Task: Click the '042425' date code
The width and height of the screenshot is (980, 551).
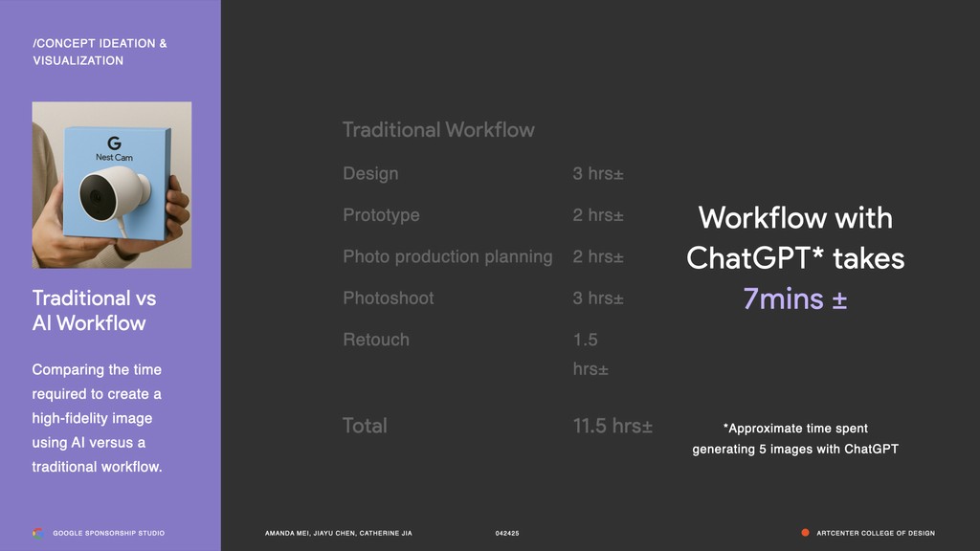Action: pyautogui.click(x=507, y=533)
